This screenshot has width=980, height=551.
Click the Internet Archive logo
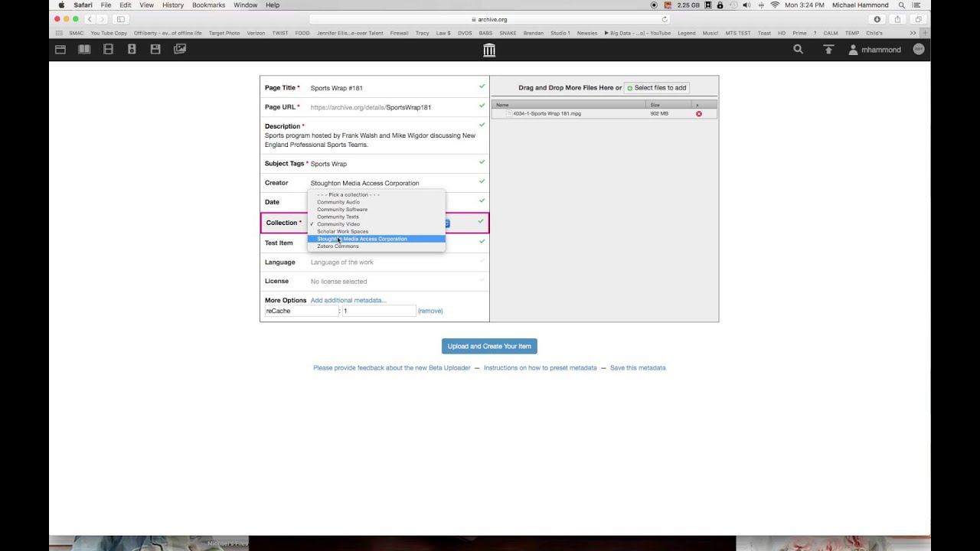click(x=489, y=50)
